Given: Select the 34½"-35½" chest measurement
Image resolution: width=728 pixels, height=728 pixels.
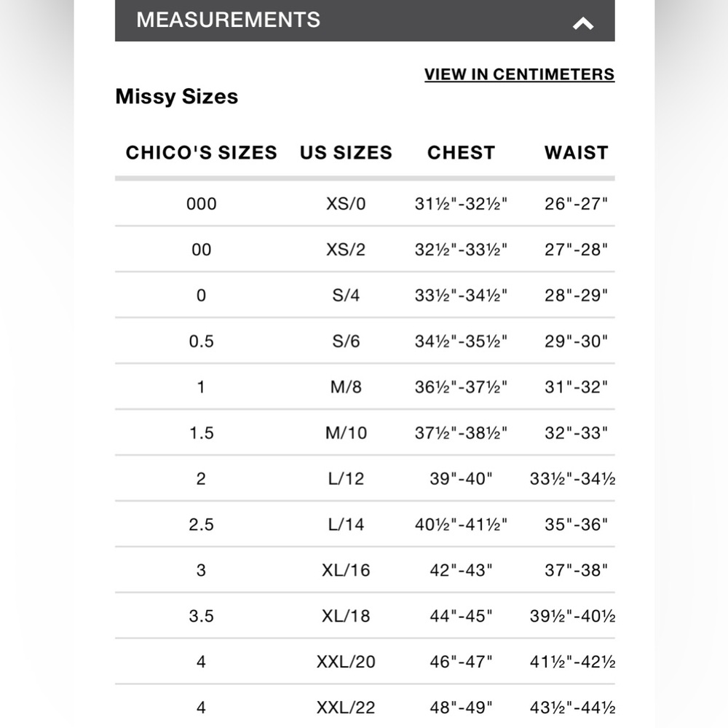Looking at the screenshot, I should coord(461,341).
